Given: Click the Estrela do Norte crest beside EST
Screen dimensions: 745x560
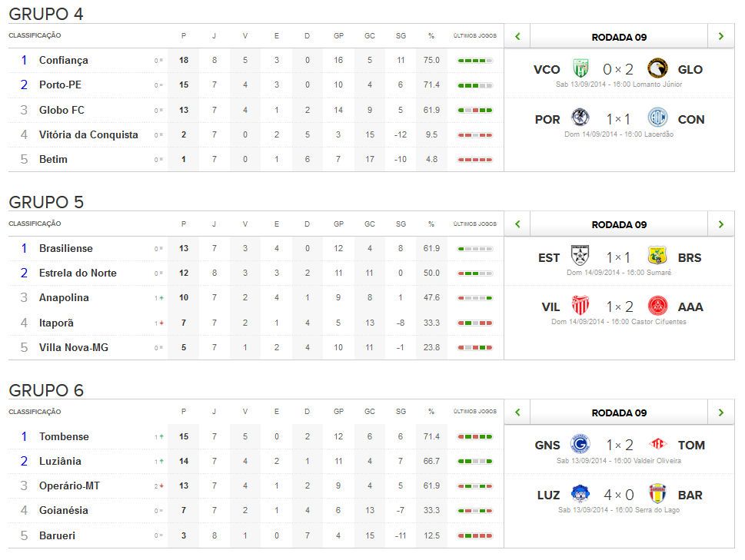Looking at the screenshot, I should pyautogui.click(x=579, y=257).
